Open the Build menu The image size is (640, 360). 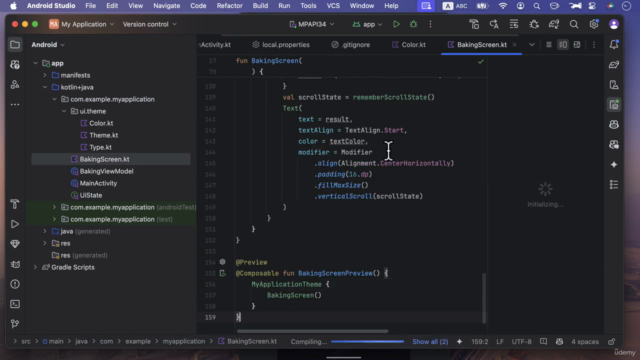point(260,6)
